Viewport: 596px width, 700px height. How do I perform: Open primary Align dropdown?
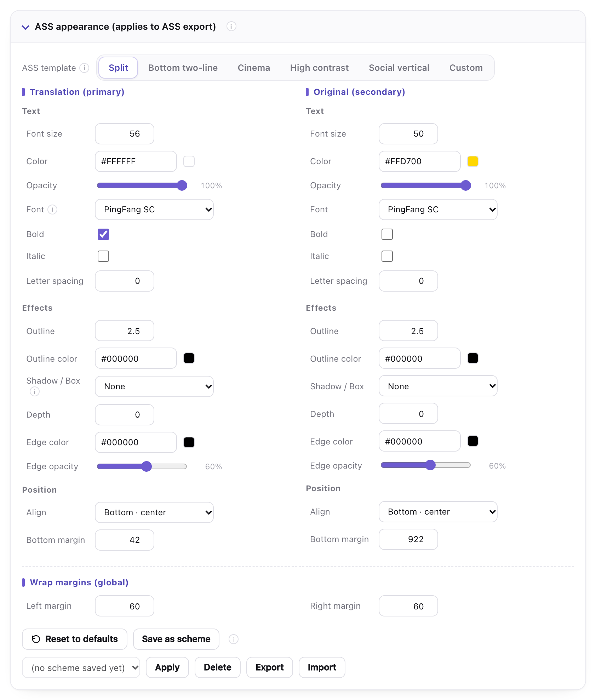[x=154, y=512]
